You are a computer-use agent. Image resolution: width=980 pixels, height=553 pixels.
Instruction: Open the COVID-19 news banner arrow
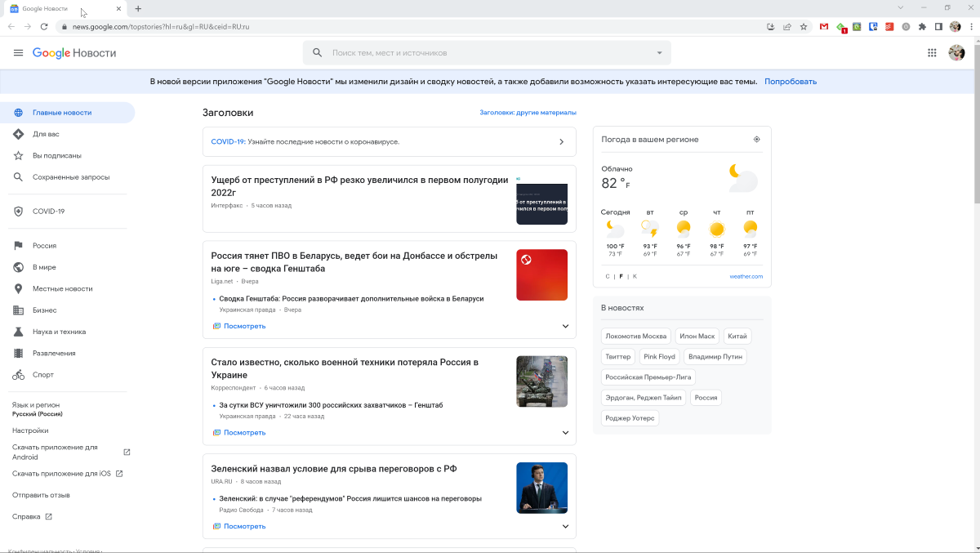(x=561, y=142)
